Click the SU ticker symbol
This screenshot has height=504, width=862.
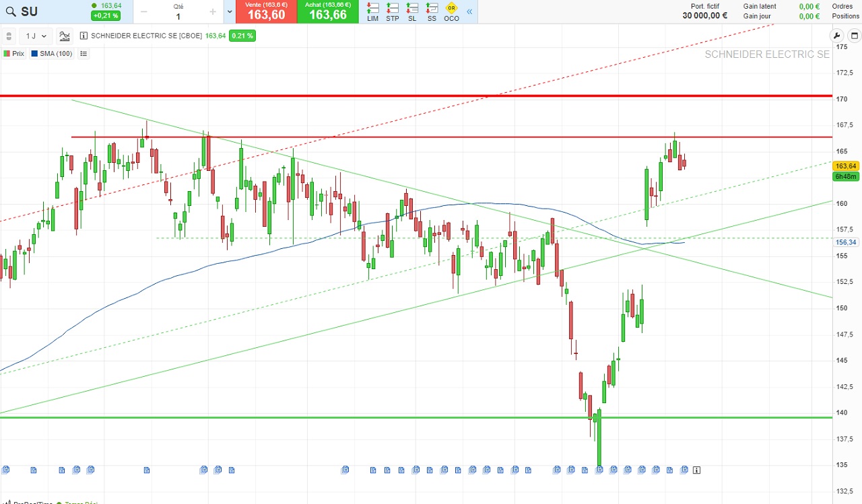[30, 11]
